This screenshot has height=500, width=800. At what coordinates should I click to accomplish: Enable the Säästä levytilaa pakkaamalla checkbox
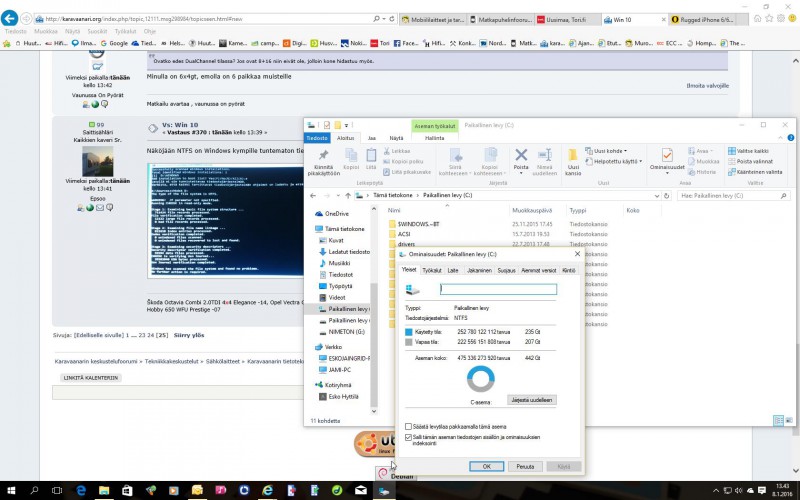click(408, 426)
